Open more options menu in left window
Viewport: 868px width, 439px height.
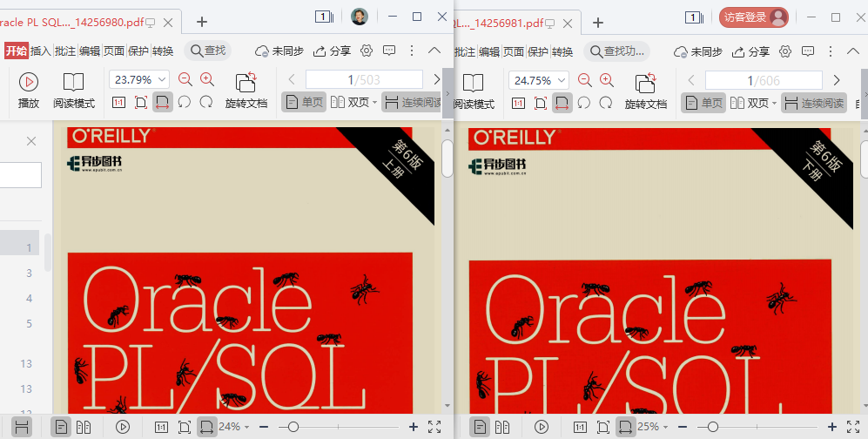point(411,51)
